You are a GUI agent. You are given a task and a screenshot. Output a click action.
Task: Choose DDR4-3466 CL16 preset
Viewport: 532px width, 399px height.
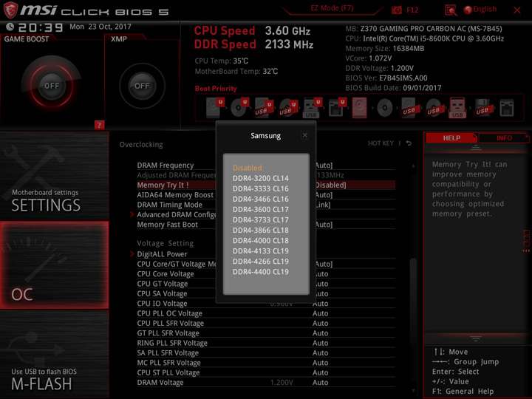(261, 199)
